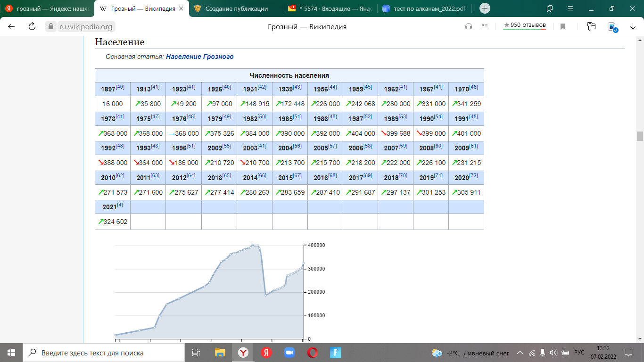Viewport: 644px width, 362px height.
Task: Click the site padlock icon
Action: pos(51,26)
